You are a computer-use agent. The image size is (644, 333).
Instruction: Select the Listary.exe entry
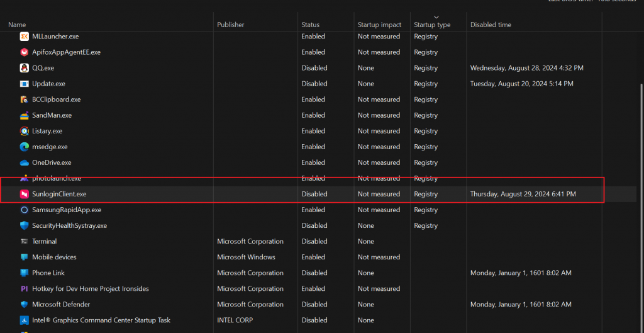pos(47,131)
